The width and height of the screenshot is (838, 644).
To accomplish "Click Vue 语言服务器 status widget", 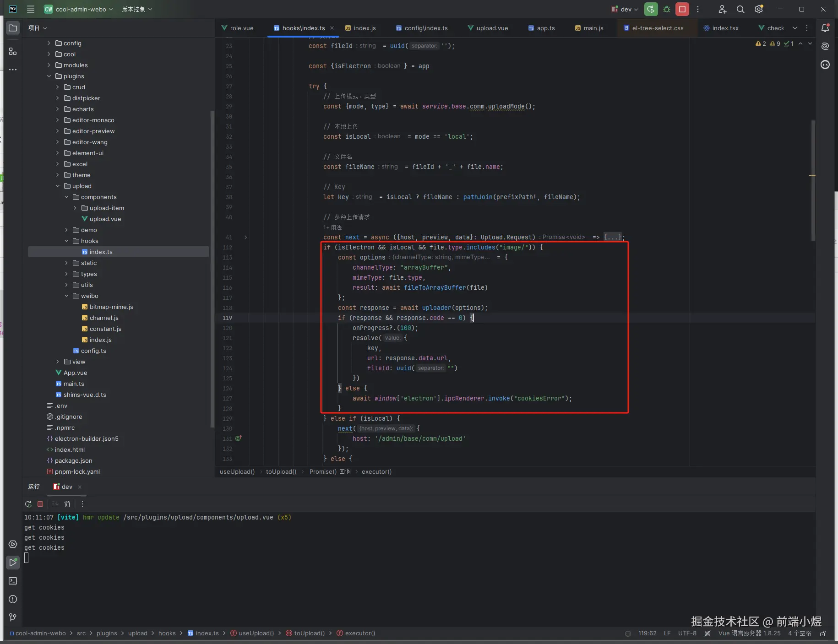I will coord(749,633).
